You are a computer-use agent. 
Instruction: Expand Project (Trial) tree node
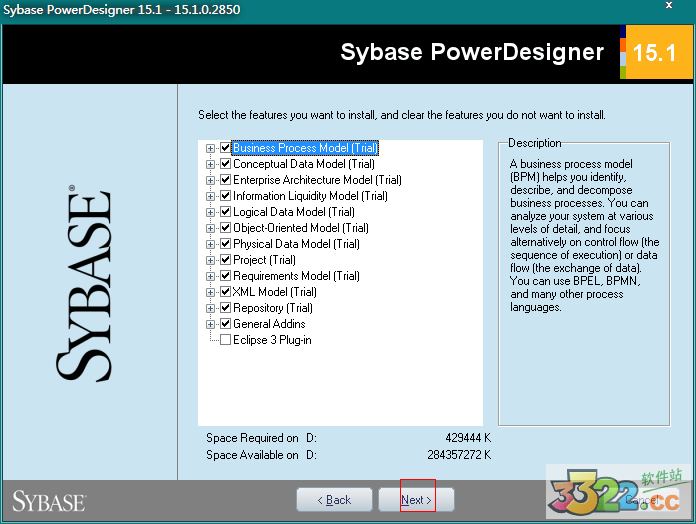[x=210, y=260]
